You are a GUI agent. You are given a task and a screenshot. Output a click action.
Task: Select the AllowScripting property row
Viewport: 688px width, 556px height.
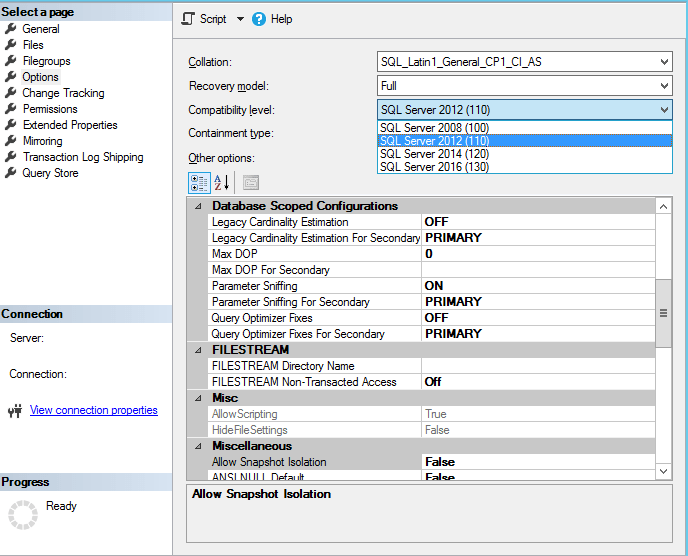click(431, 414)
